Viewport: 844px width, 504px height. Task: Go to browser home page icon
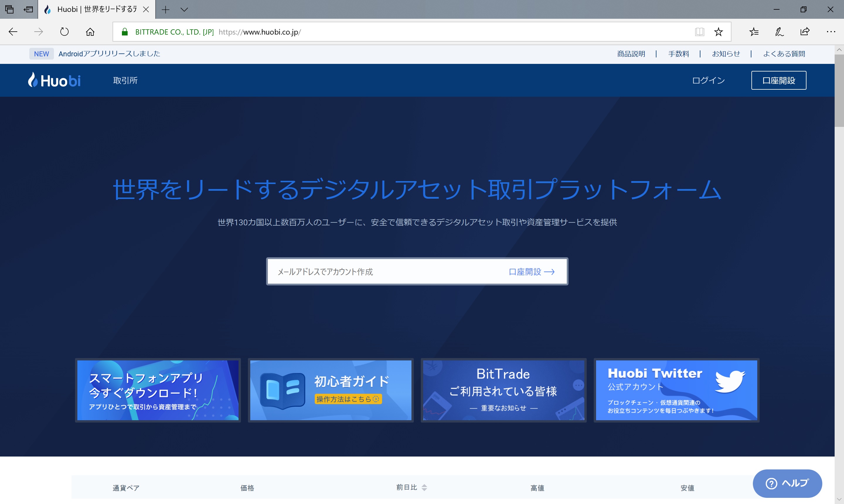[90, 32]
